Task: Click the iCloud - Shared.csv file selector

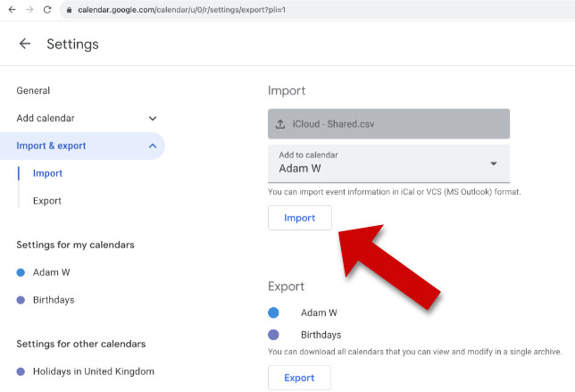Action: [x=388, y=124]
